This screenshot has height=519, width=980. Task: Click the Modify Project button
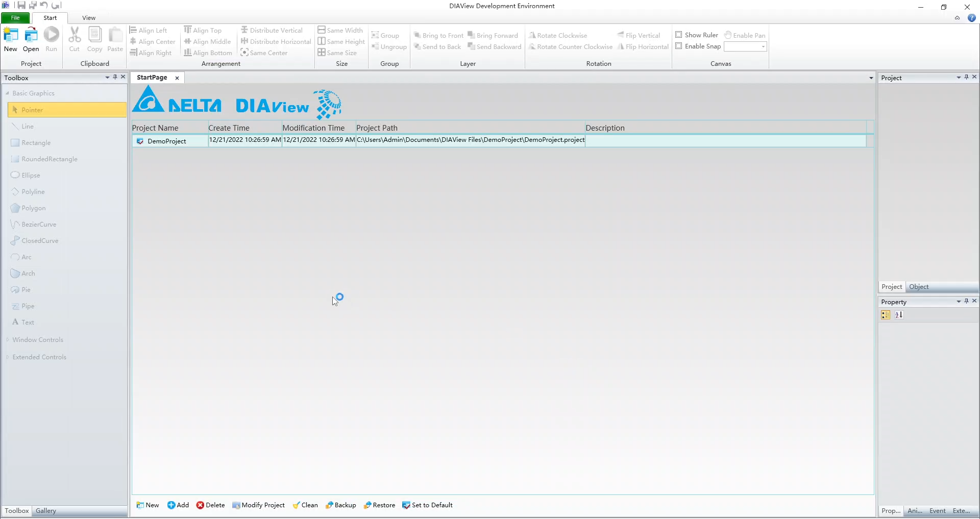coord(259,505)
